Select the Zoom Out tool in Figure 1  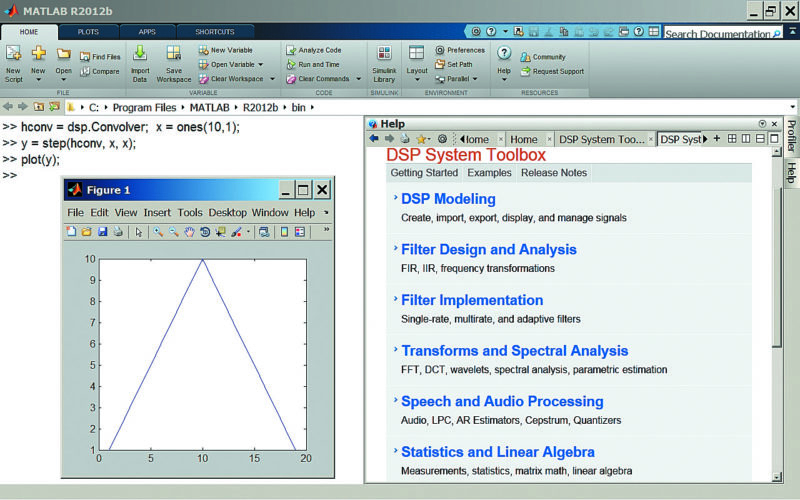click(174, 232)
